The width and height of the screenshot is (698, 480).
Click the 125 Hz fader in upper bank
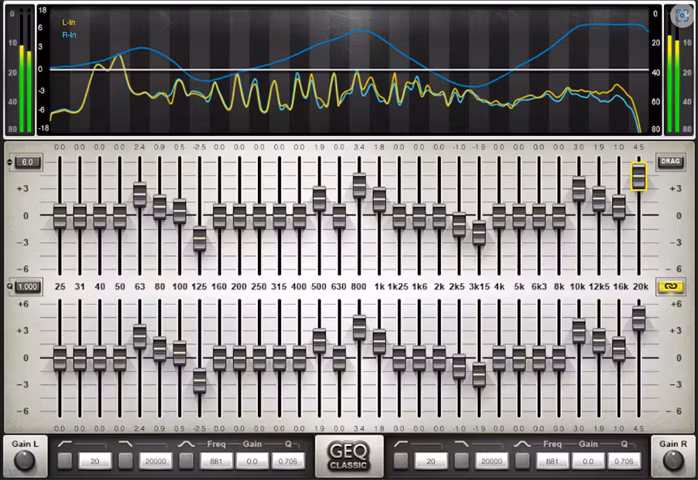coord(199,239)
